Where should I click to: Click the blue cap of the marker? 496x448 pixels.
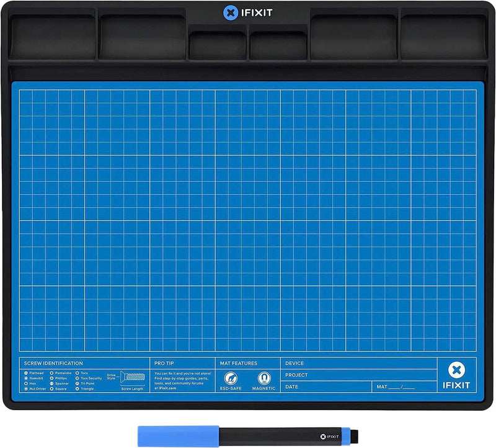click(179, 436)
